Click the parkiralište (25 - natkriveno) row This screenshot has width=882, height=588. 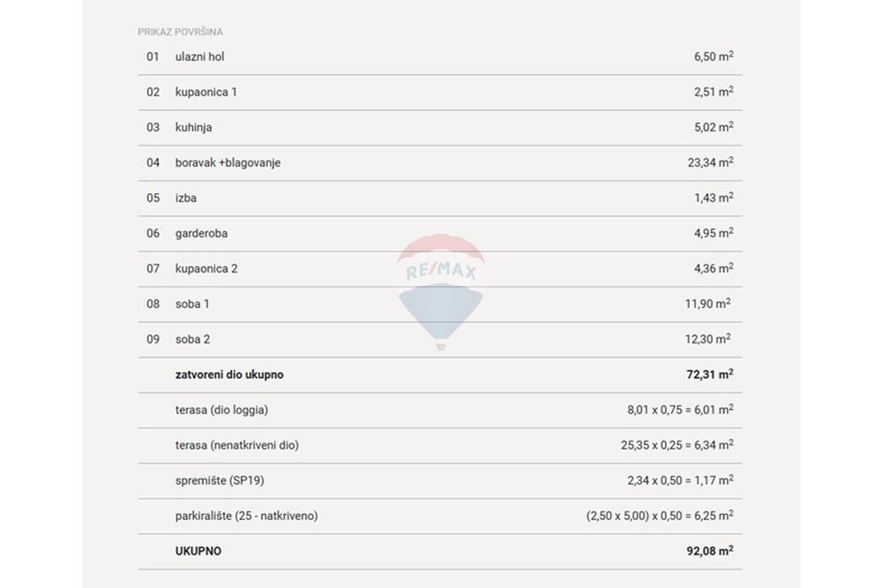[x=440, y=516]
